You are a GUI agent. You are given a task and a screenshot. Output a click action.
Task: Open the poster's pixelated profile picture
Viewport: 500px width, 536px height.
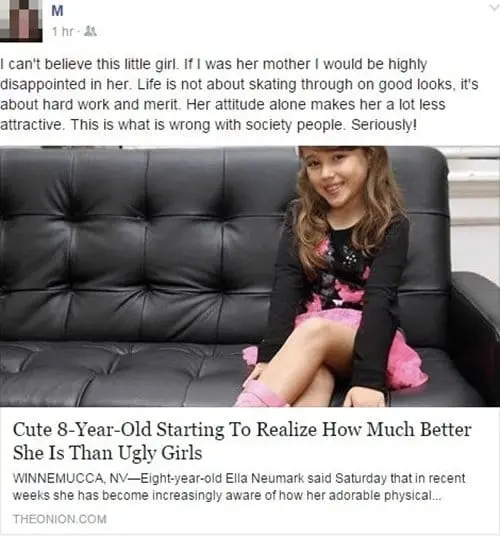coord(21,21)
